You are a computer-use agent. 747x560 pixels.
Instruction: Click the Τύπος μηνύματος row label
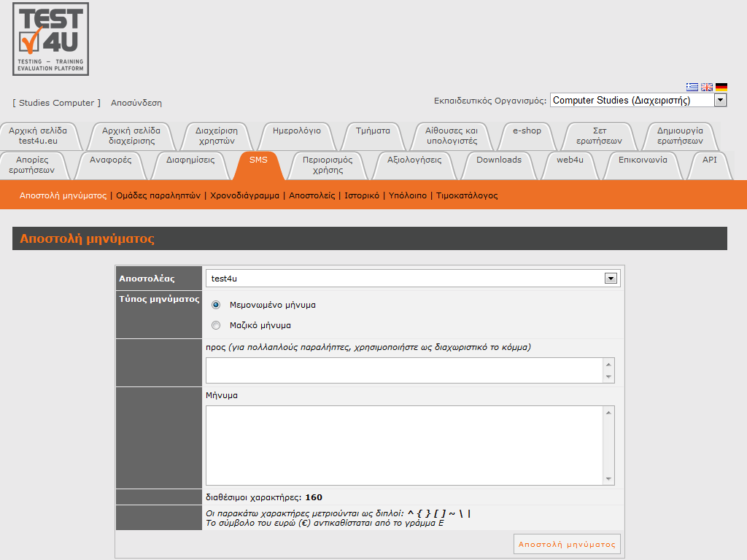click(159, 299)
